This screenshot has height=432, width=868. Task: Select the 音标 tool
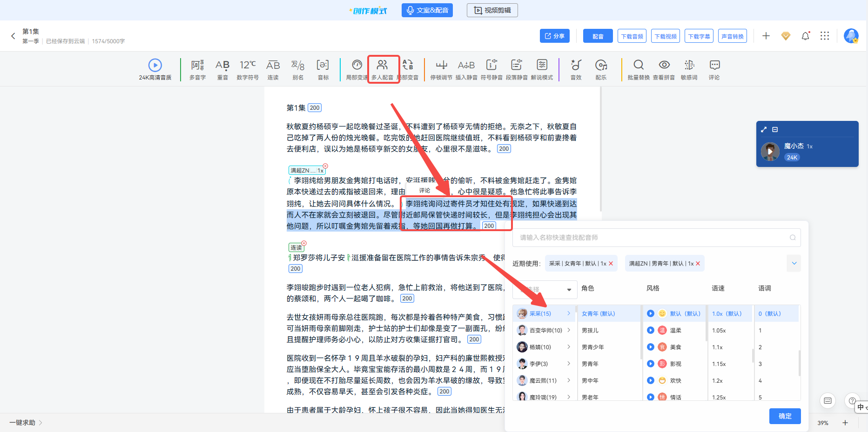click(x=323, y=70)
